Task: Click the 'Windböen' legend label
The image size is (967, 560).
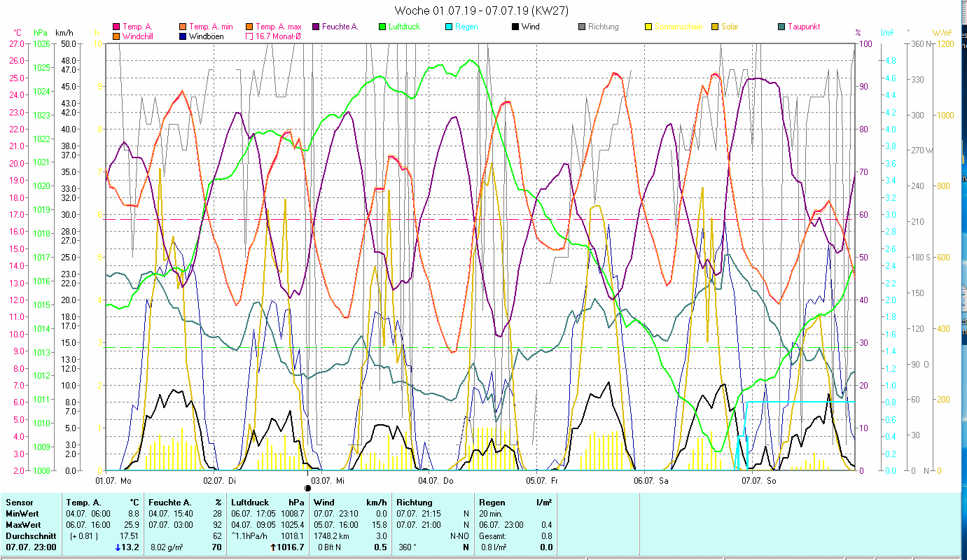Action: coord(207,36)
